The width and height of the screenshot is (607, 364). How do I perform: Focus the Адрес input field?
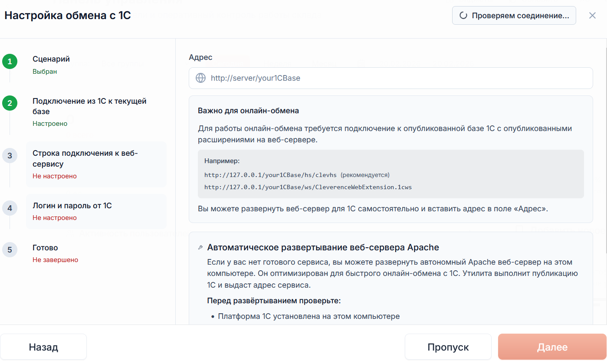(x=390, y=78)
